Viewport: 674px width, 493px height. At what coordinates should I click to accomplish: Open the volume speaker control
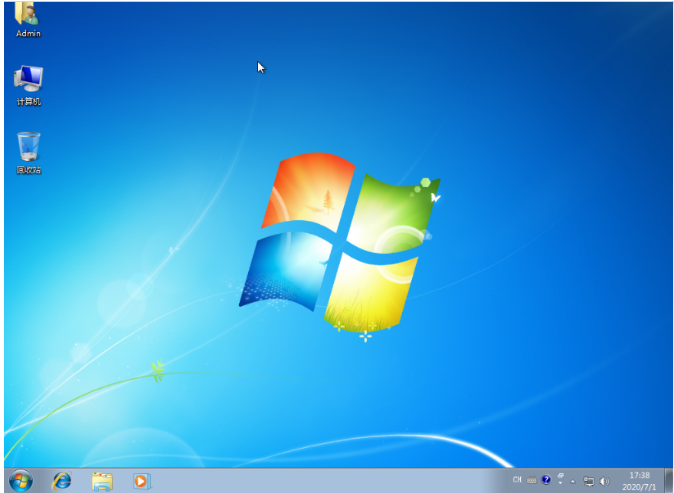pyautogui.click(x=604, y=481)
